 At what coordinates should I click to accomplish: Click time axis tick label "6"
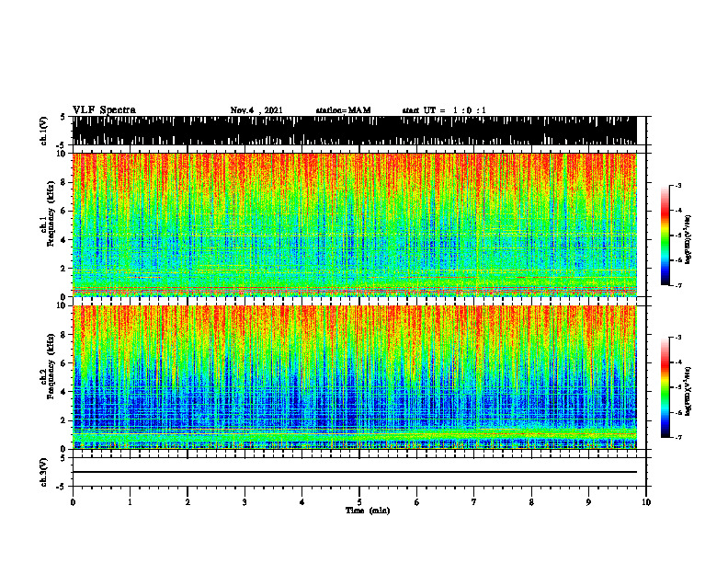coord(417,502)
